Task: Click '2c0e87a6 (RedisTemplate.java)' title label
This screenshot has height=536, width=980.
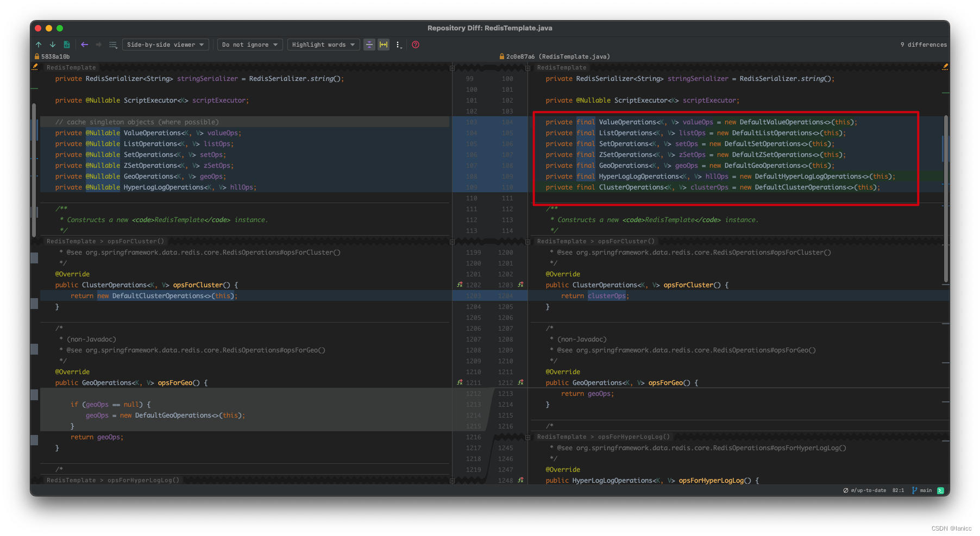Action: [x=558, y=56]
